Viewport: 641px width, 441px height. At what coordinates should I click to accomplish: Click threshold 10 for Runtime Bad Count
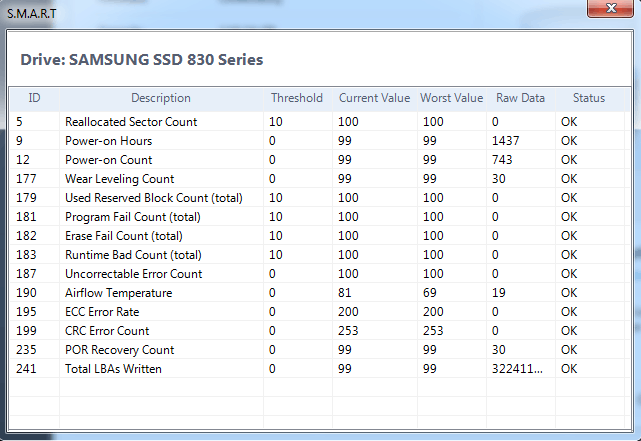coord(276,255)
